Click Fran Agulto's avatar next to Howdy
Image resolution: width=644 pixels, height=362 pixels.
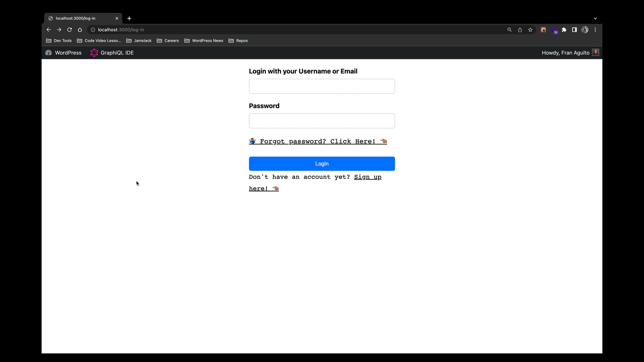(x=596, y=52)
